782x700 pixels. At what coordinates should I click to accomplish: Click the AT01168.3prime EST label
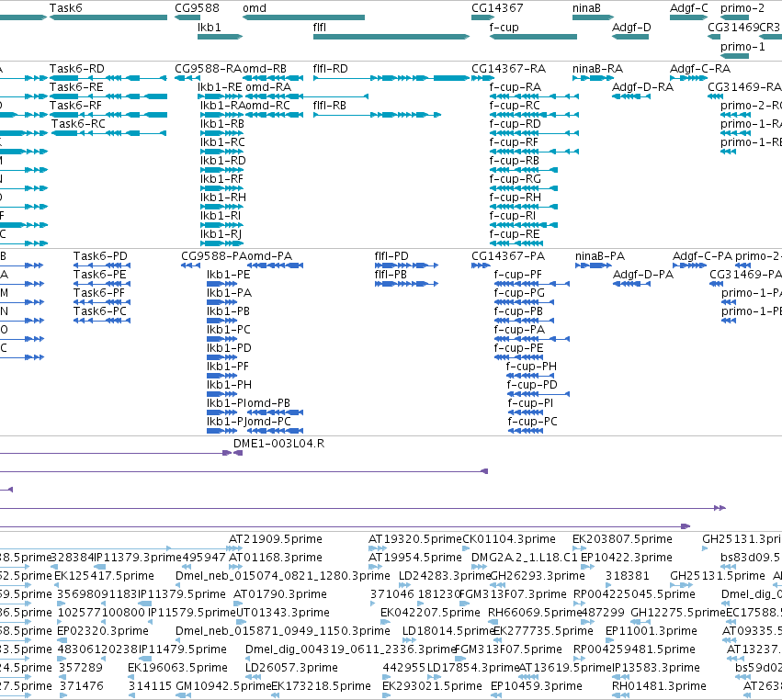tap(276, 558)
